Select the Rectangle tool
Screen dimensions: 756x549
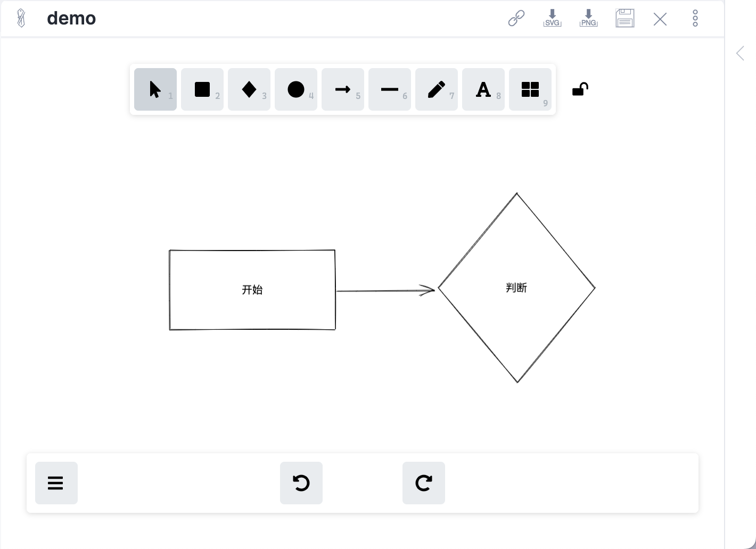pos(202,89)
